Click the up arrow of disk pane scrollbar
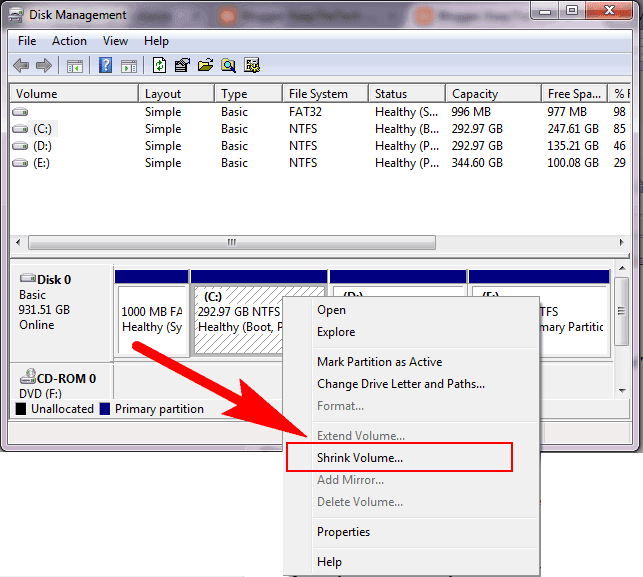This screenshot has width=643, height=577. click(622, 268)
